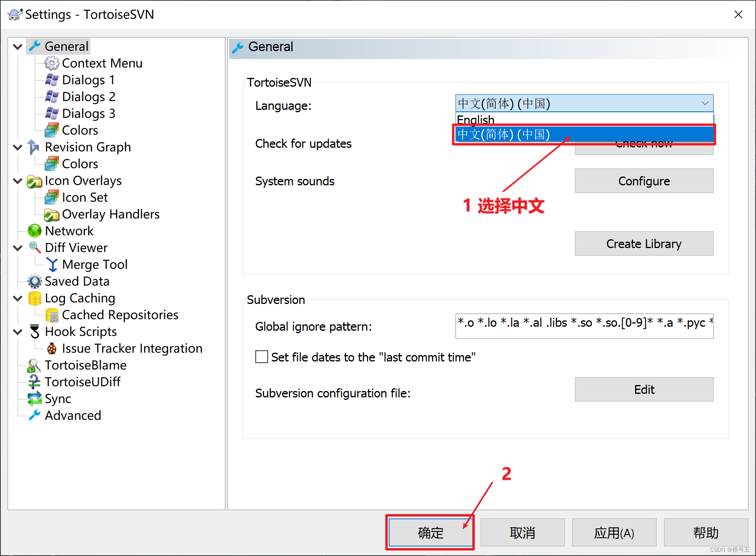Cancel with the 取消 button
Viewport: 756px width, 556px height.
[x=522, y=532]
